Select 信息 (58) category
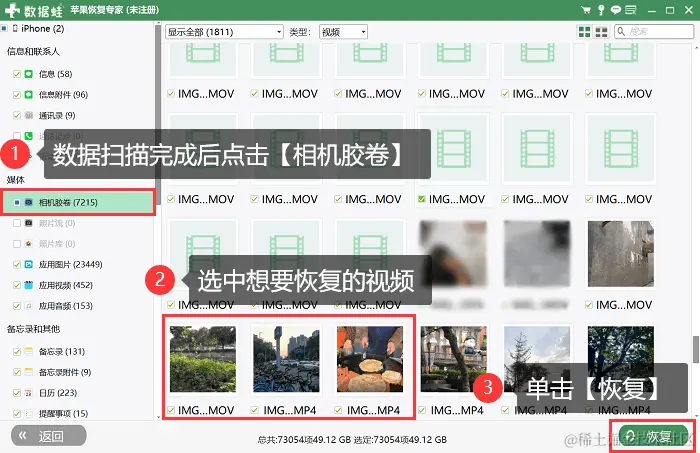Viewport: 700px width, 453px height. [x=55, y=74]
